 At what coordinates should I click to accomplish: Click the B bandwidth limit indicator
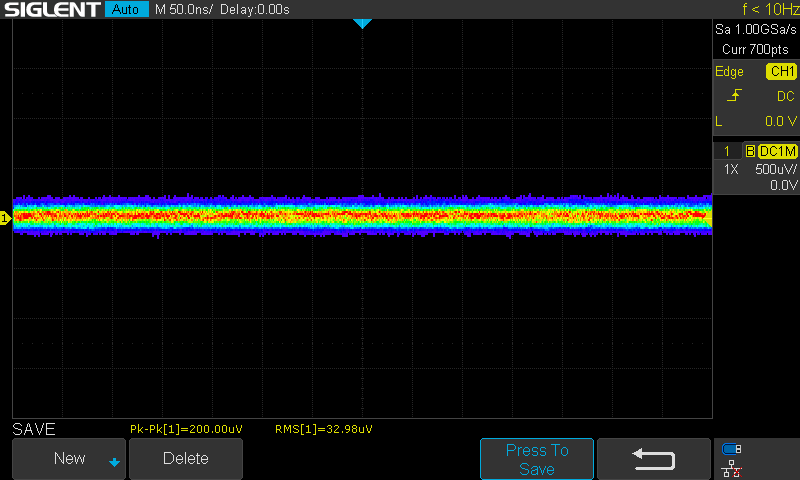pos(750,151)
